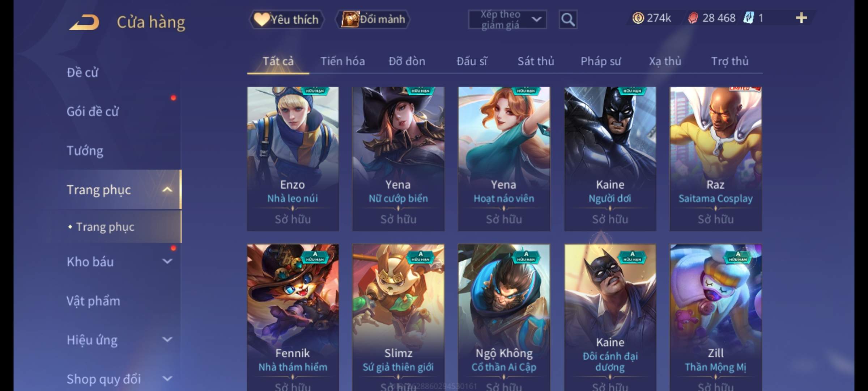This screenshot has width=868, height=391.
Task: Switch to the Pháp sư tab
Action: (601, 61)
